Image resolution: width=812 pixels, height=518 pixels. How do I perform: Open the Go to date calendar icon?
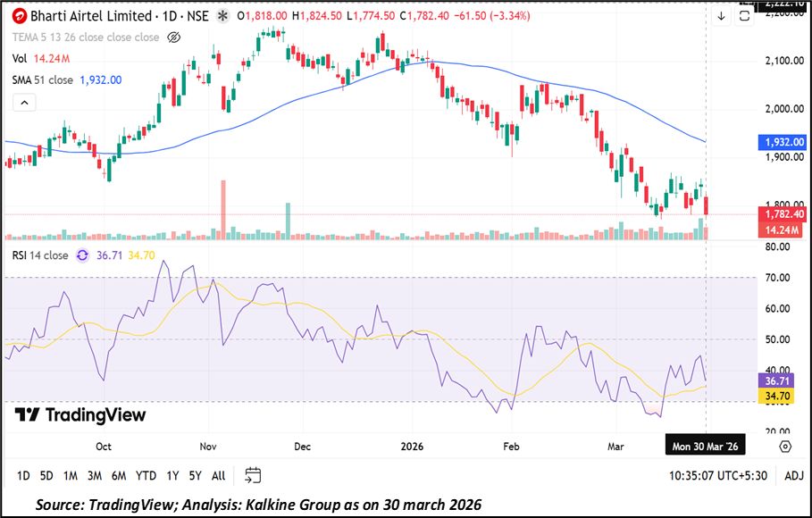[253, 475]
